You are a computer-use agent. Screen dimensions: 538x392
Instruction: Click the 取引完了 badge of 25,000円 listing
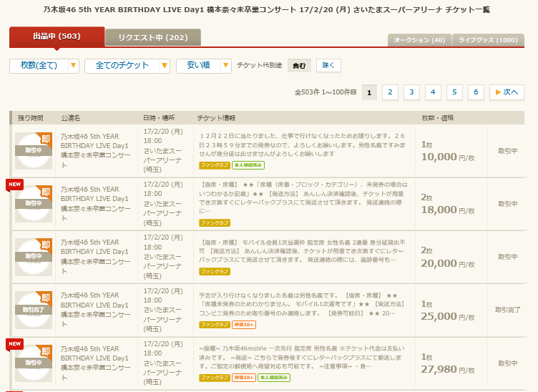[x=34, y=310]
